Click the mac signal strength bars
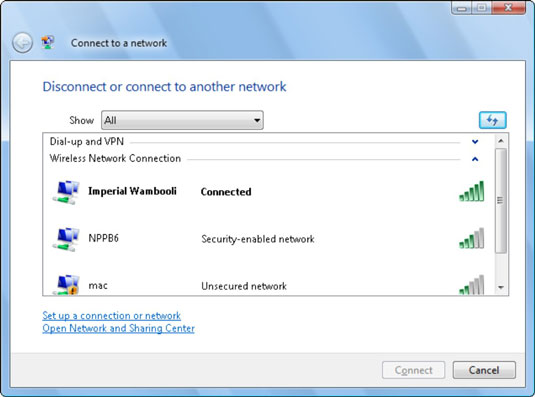 pyautogui.click(x=472, y=285)
